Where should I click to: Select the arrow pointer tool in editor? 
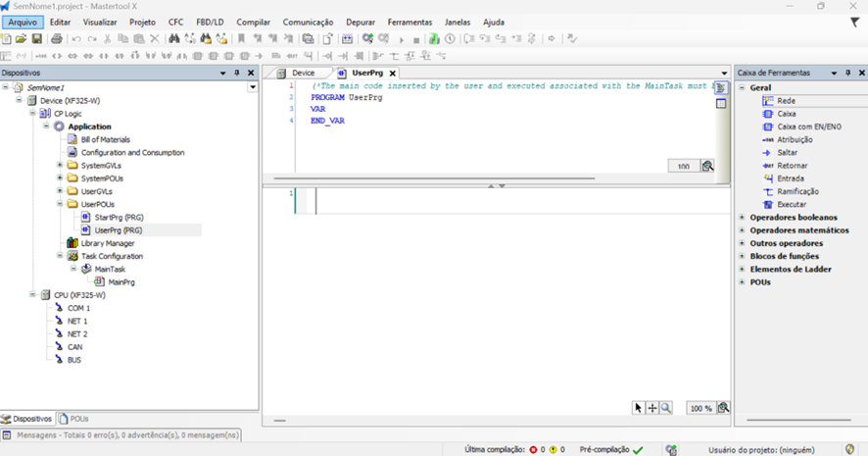(639, 408)
